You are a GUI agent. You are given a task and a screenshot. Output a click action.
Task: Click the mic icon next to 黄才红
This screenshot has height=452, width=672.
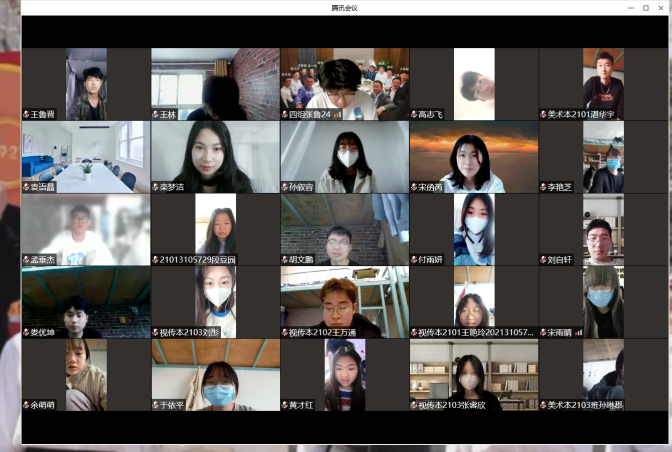click(285, 405)
